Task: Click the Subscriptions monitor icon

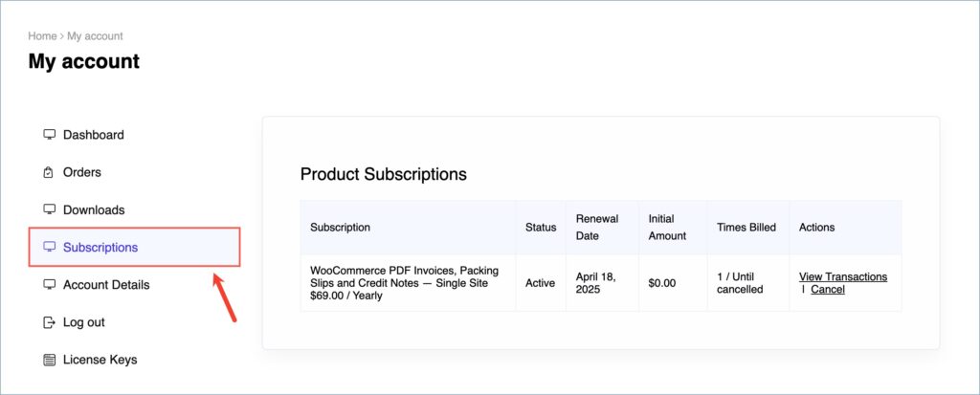Action: (x=49, y=247)
